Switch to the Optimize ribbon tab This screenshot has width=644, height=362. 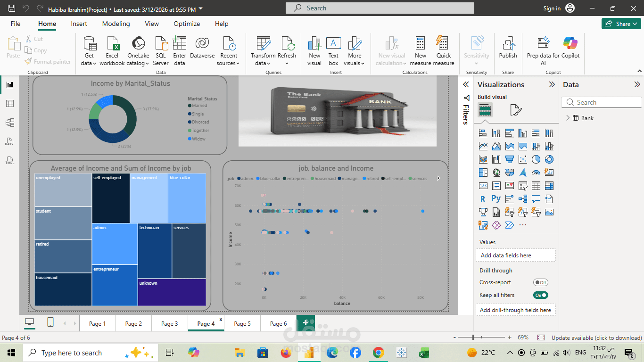pos(187,24)
